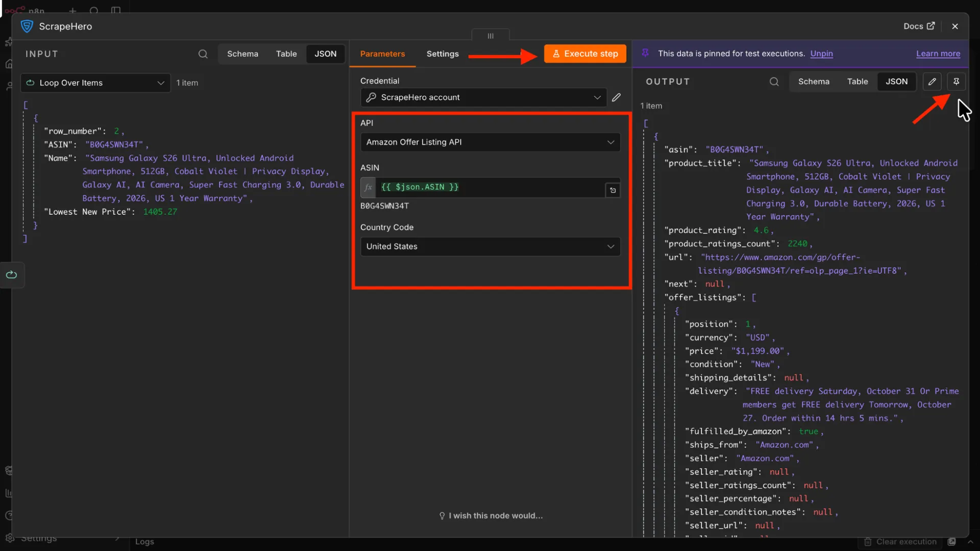Search the input panel data
Viewport: 980px width, 551px height.
coord(203,54)
